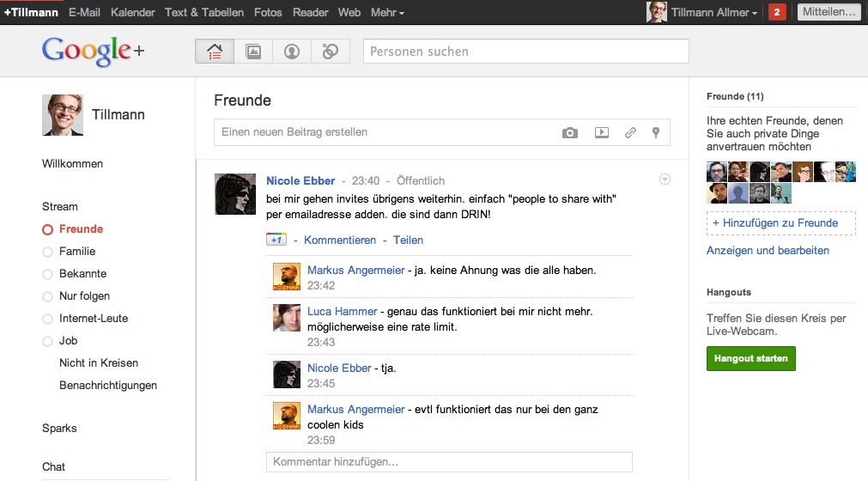Viewport: 868px width, 481px height.
Task: Open the Circles icon in the toolbar
Action: [331, 52]
